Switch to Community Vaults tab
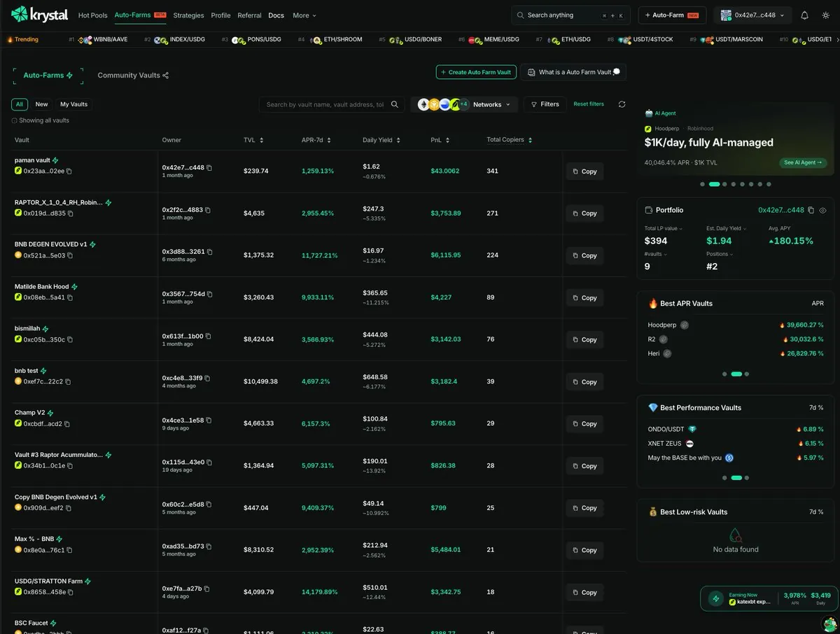The width and height of the screenshot is (840, 634). (x=133, y=76)
